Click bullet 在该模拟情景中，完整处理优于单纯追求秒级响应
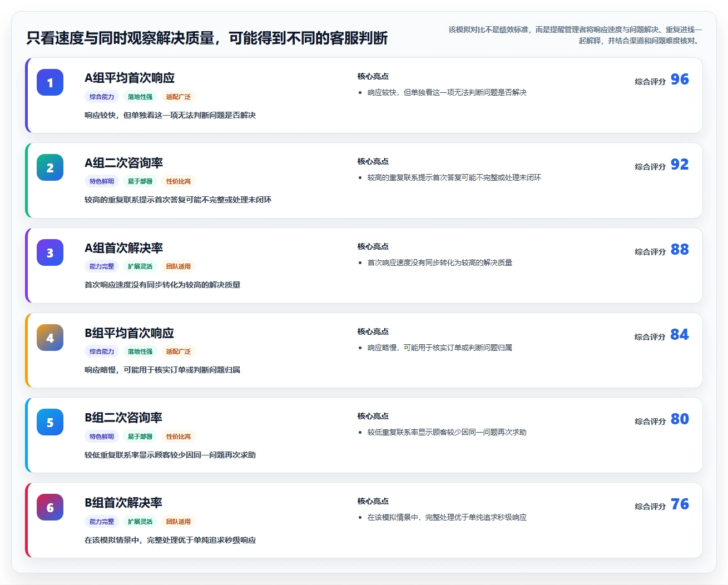 tap(447, 518)
